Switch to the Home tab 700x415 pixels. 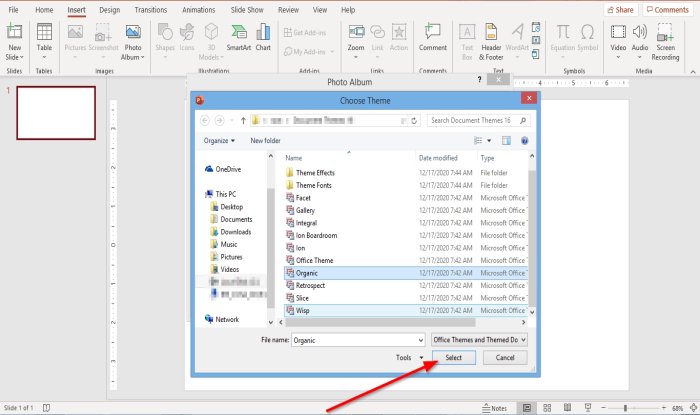tap(44, 9)
